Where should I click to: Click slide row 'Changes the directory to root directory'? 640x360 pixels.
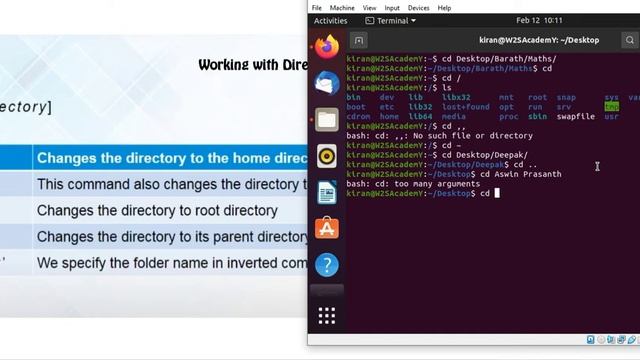[157, 211]
